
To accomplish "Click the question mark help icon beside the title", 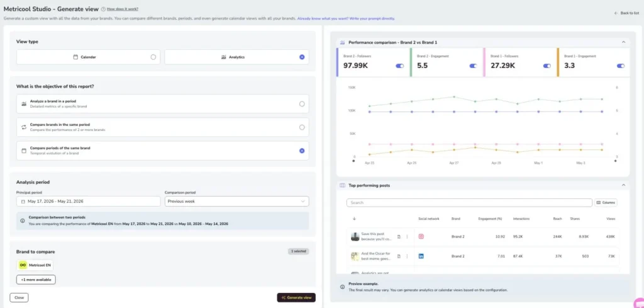I will click(103, 9).
